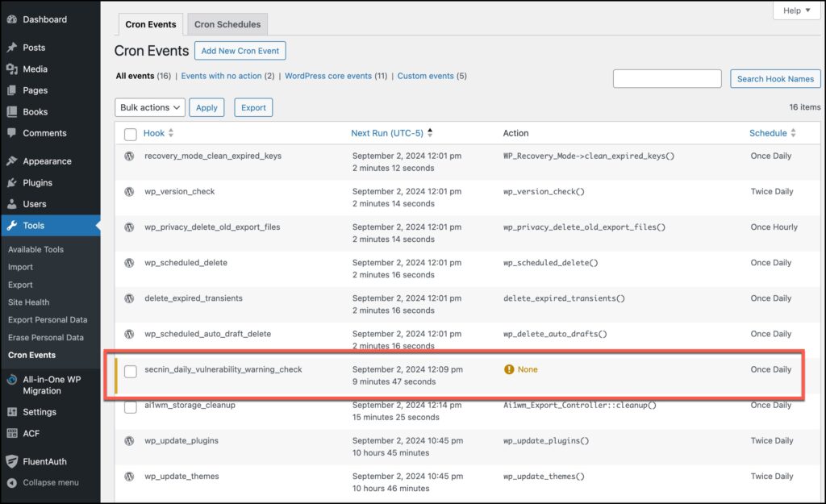The image size is (826, 504).
Task: Open Site Health under Tools menu
Action: 29,302
